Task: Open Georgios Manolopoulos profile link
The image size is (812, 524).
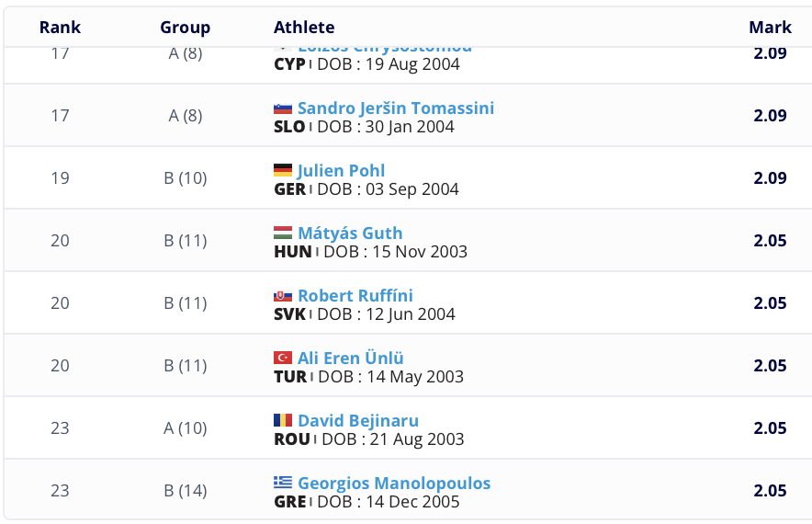Action: (393, 484)
